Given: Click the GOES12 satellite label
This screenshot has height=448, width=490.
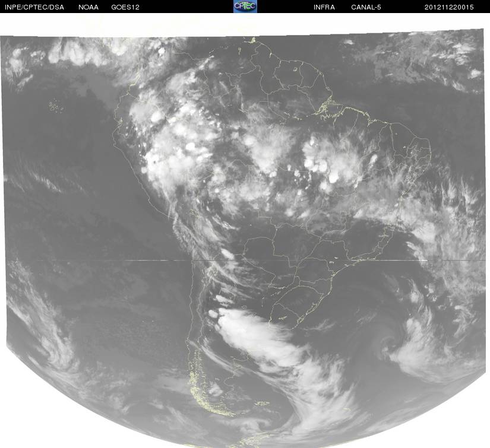Looking at the screenshot, I should (x=125, y=7).
